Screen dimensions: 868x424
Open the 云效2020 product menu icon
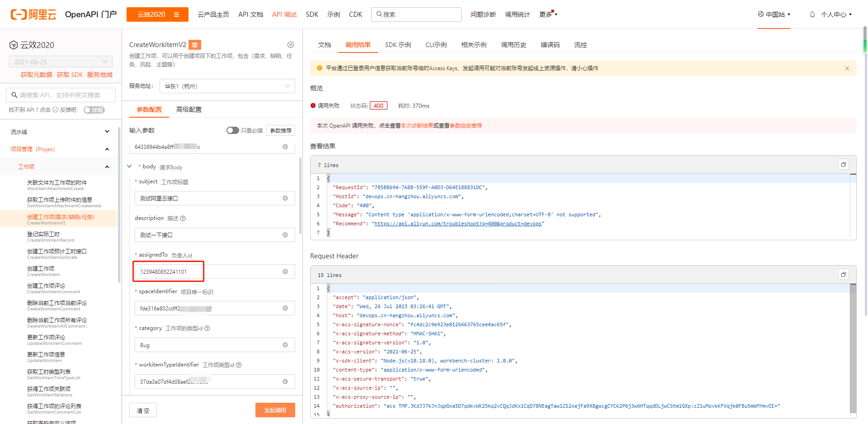click(176, 14)
